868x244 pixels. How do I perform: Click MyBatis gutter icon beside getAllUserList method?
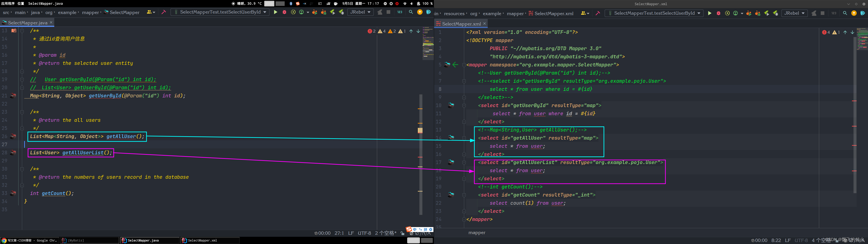tap(13, 152)
